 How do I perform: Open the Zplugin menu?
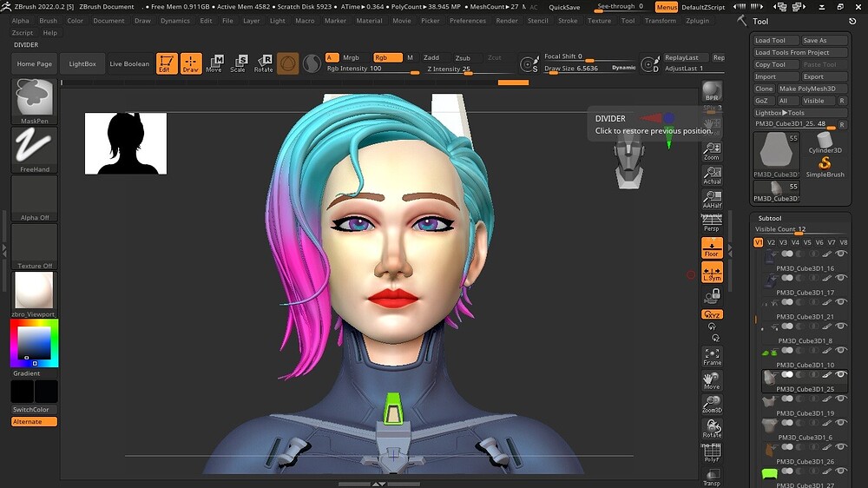click(698, 21)
